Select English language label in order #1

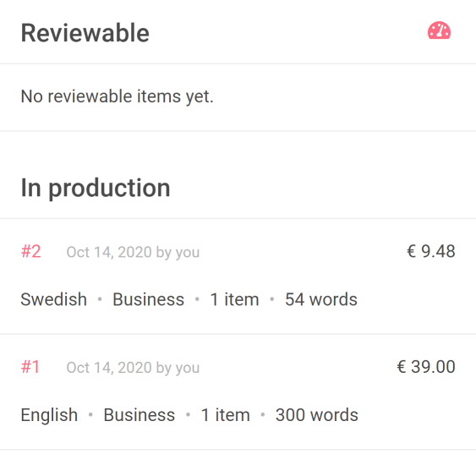pos(49,415)
